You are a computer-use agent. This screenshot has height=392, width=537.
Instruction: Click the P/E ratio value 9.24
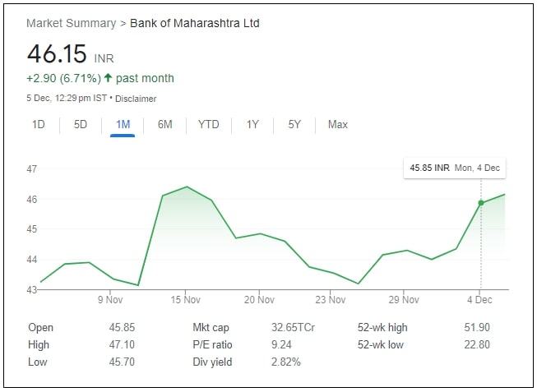click(x=281, y=344)
